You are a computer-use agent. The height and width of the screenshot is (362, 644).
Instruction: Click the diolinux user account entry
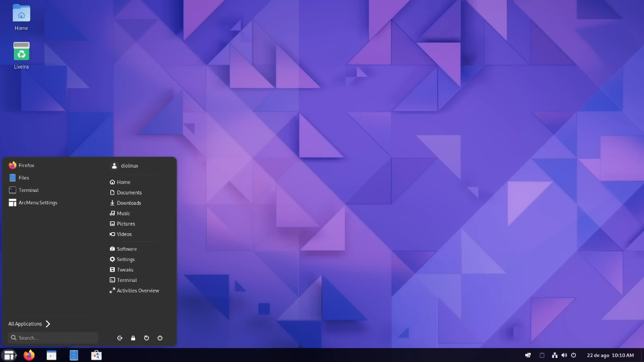click(x=129, y=166)
